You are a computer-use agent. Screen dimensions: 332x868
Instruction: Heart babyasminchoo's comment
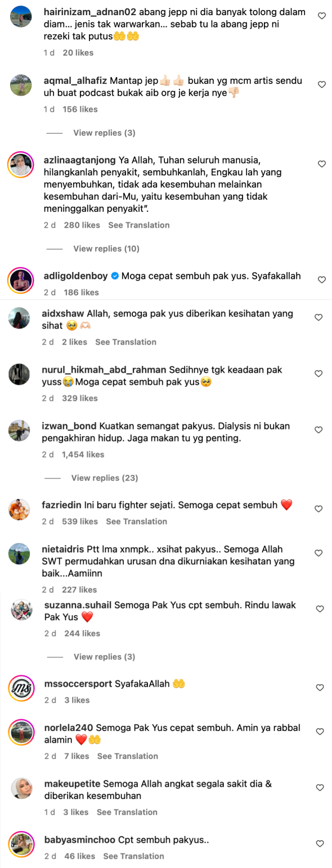click(320, 844)
